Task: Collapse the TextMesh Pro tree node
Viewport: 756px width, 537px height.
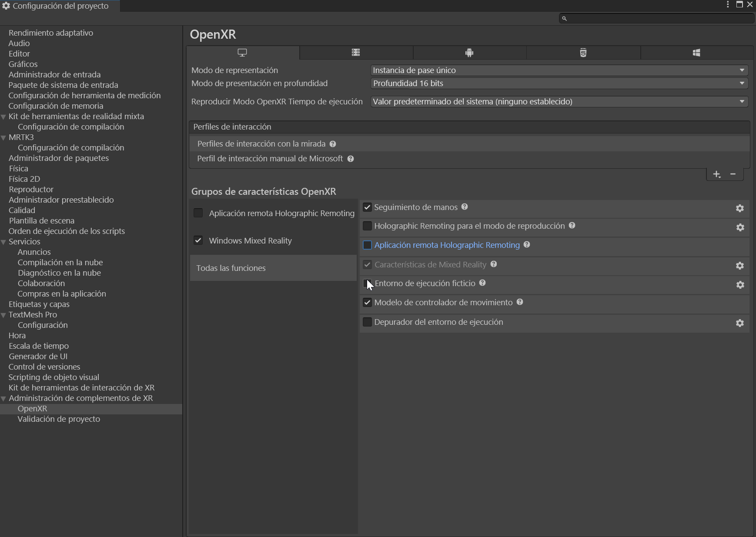Action: click(3, 315)
